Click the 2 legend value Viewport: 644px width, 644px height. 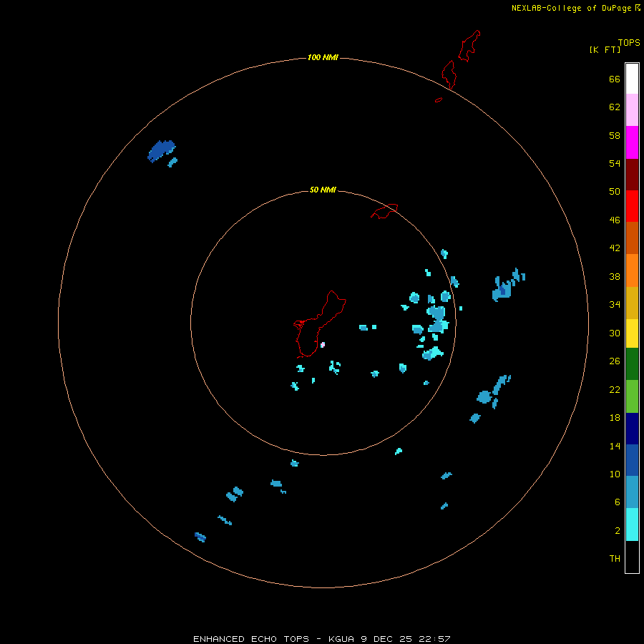618,530
